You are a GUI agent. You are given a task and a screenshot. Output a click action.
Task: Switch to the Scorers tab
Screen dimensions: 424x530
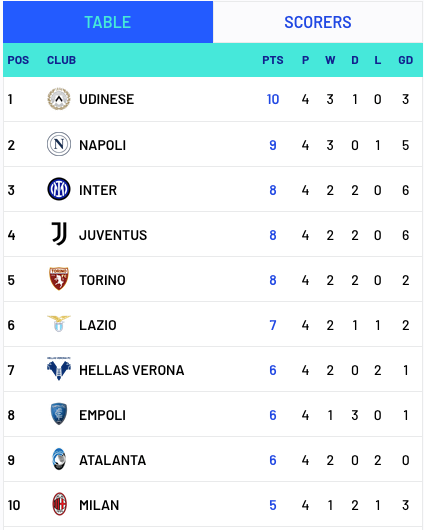coord(318,22)
